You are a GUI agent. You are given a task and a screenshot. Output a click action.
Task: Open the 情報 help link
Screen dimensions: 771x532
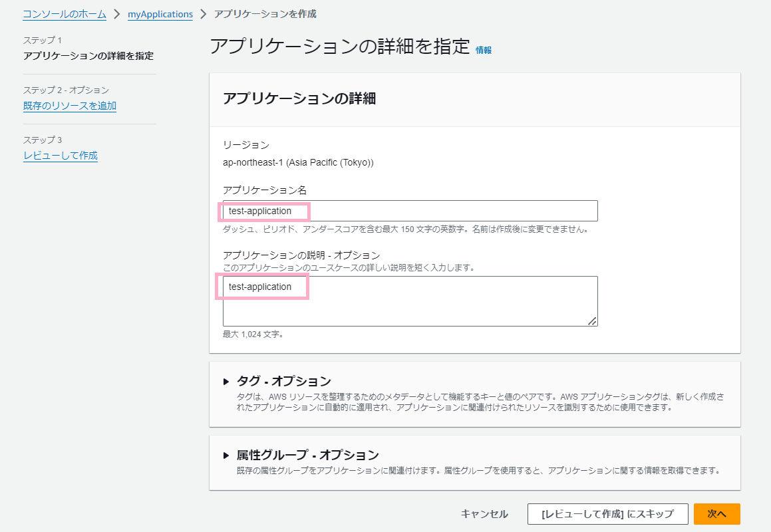[x=484, y=49]
